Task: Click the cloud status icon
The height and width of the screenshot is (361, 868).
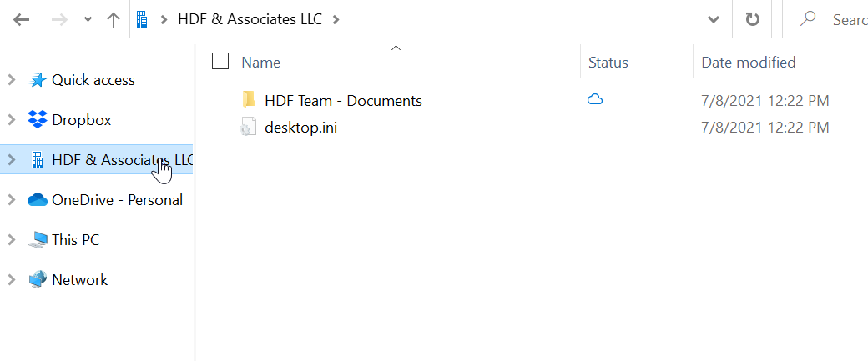Action: tap(594, 100)
